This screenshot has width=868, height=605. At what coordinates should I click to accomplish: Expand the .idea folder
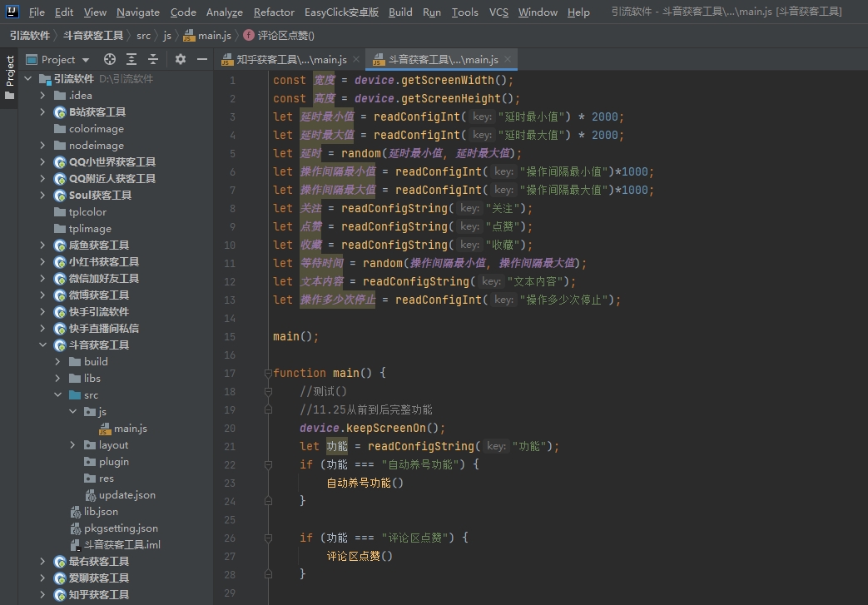[x=42, y=95]
